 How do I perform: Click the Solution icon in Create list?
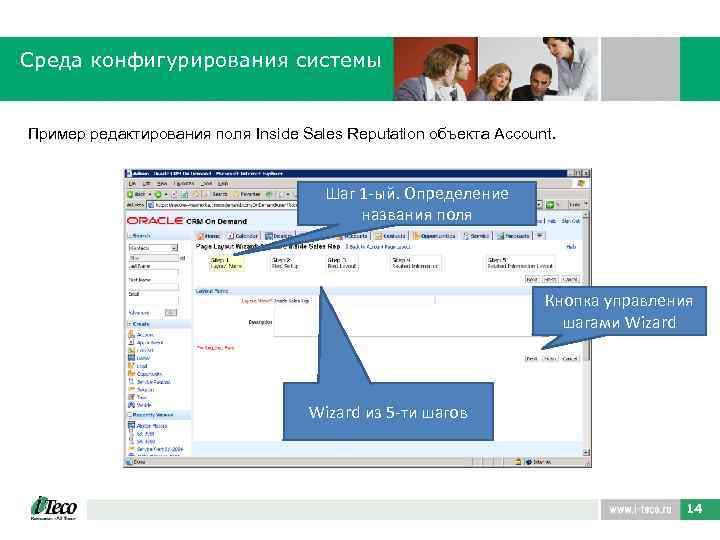click(x=131, y=389)
